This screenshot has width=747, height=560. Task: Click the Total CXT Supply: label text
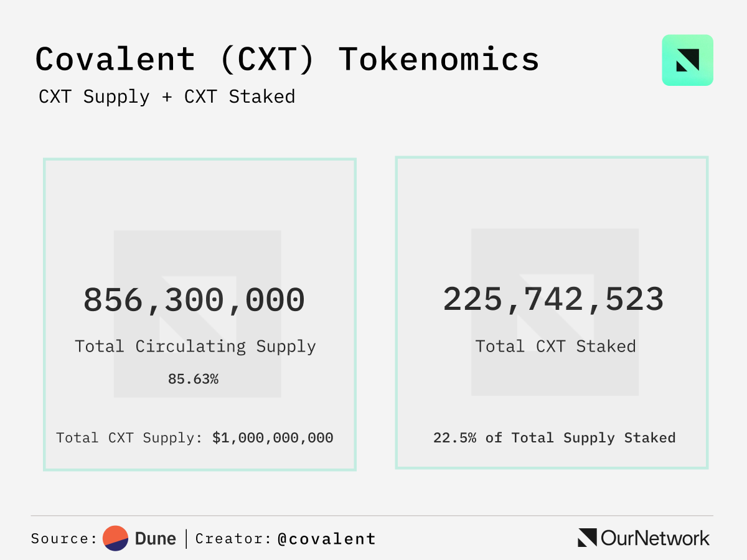[129, 438]
